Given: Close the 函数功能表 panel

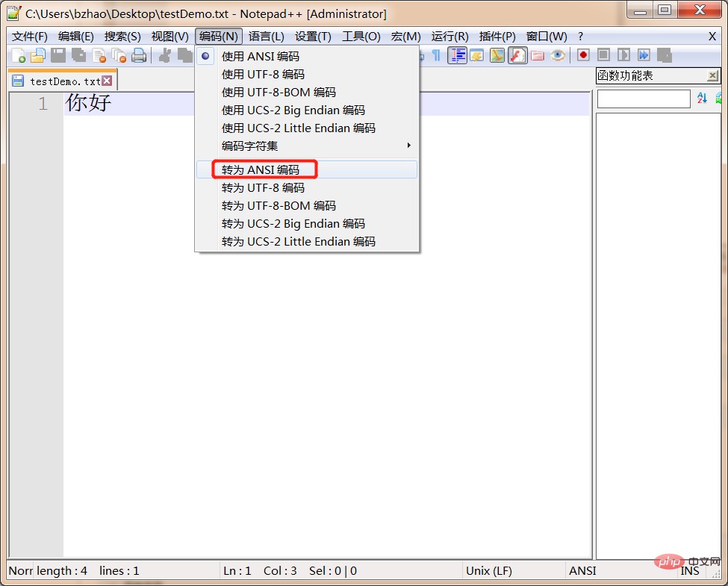Looking at the screenshot, I should (712, 75).
